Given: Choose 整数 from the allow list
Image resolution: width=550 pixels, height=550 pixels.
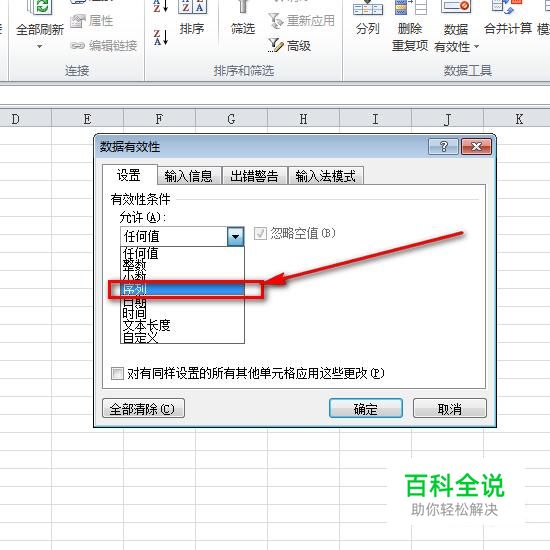Looking at the screenshot, I should [x=182, y=265].
